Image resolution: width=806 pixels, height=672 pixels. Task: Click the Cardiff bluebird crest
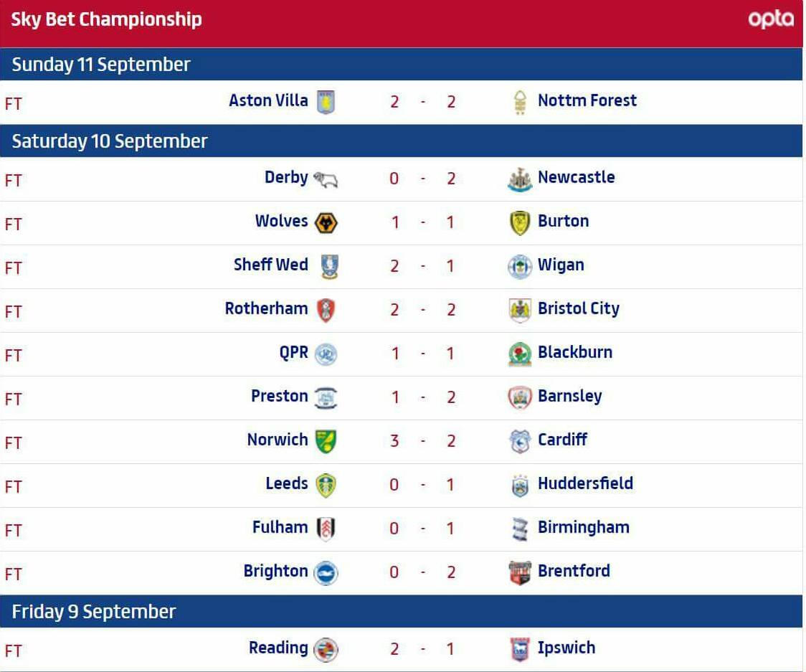pyautogui.click(x=519, y=441)
